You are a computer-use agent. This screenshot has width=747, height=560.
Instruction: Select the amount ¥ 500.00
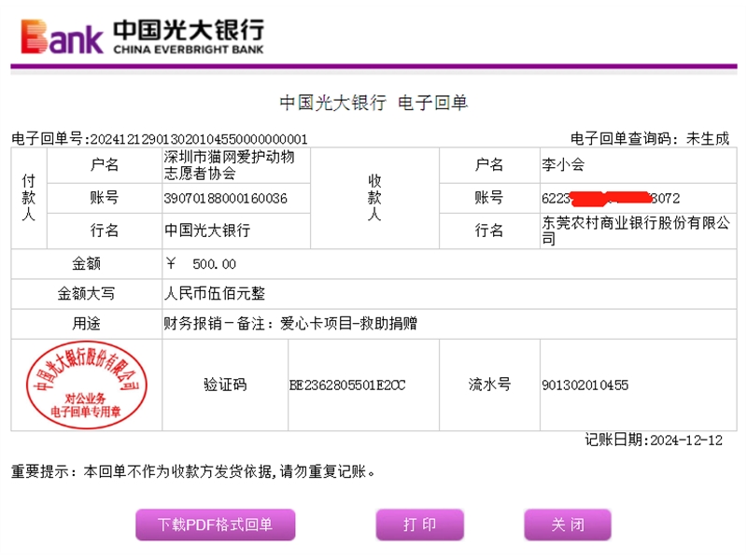[x=201, y=264]
